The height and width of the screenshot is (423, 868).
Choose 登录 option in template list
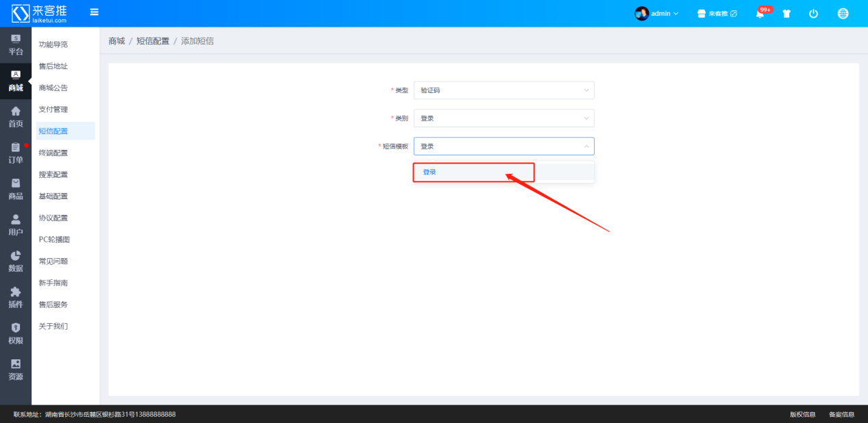[x=504, y=172]
